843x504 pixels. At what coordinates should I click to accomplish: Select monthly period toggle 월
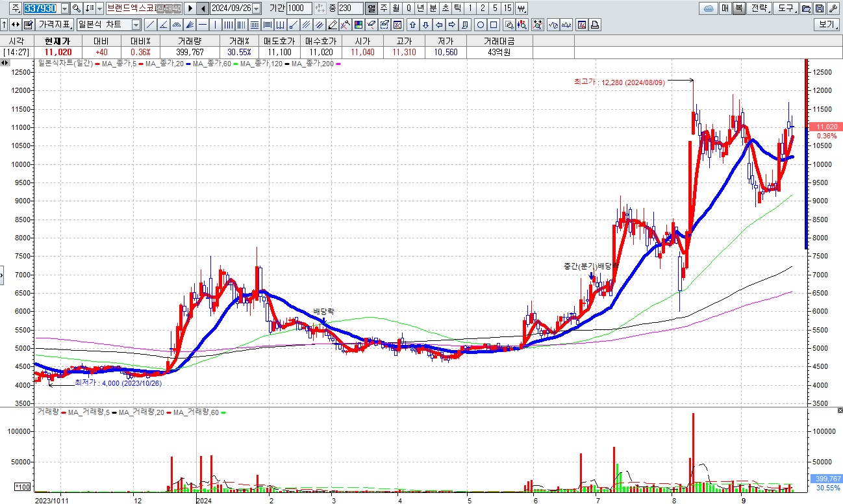click(x=396, y=8)
